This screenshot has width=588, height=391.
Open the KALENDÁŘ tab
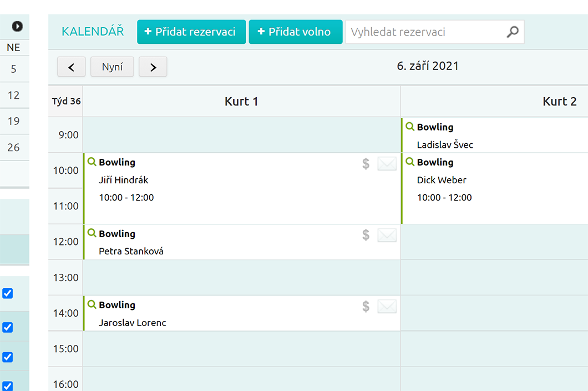tap(93, 32)
